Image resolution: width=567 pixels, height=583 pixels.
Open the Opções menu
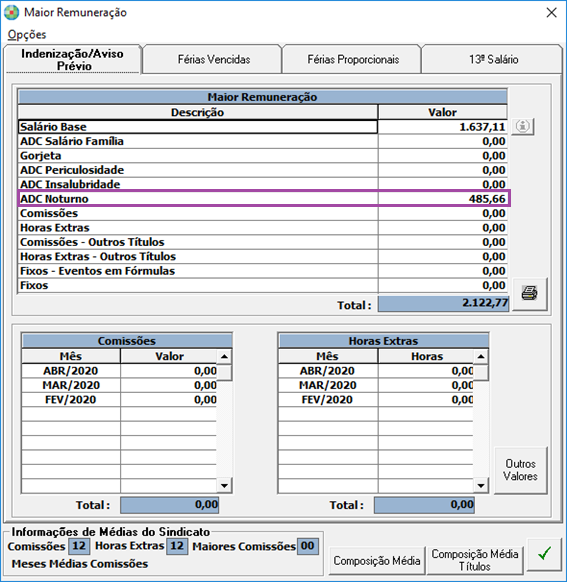27,35
